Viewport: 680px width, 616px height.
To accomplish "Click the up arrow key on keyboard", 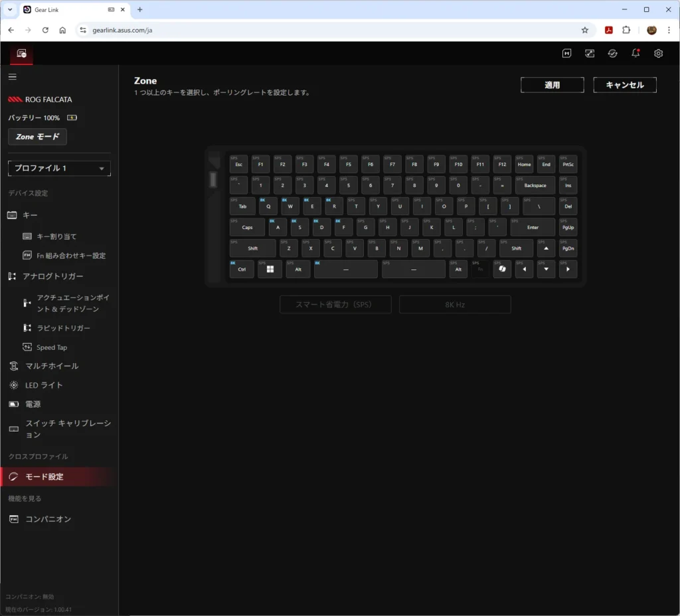I will click(546, 248).
